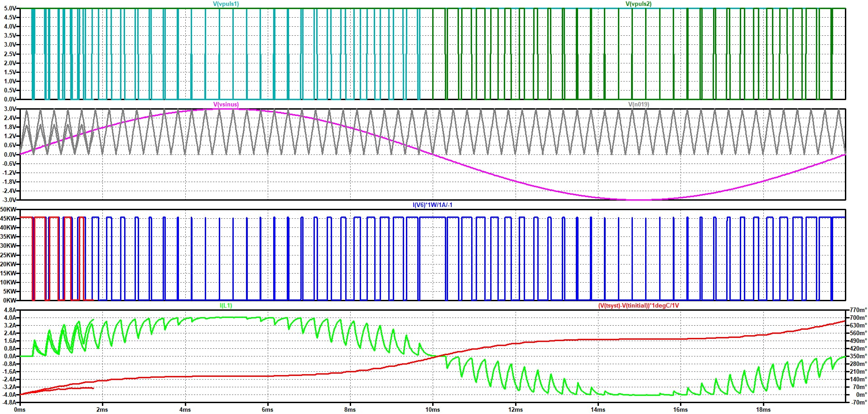Click the 1.5V axis tick label
Screen dimensions: 868x414
click(x=10, y=72)
